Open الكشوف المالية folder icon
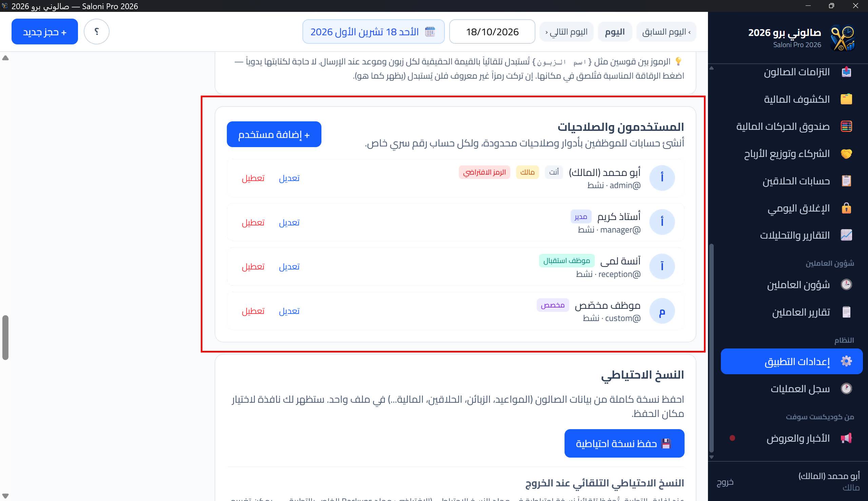Screen dimensions: 868x501 coord(846,99)
